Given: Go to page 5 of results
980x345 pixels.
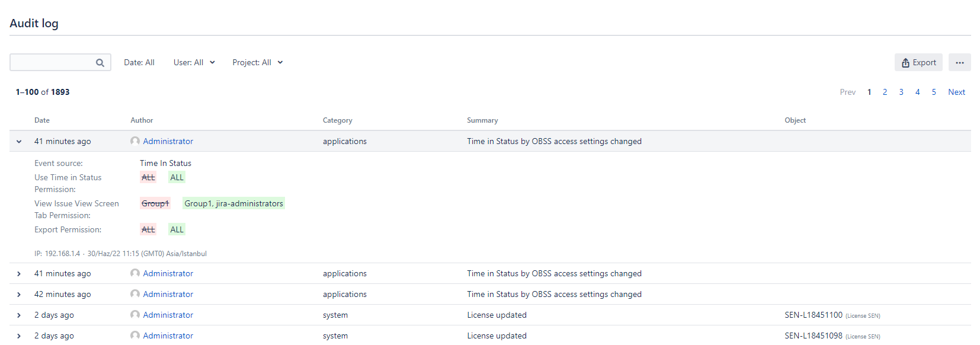Looking at the screenshot, I should (934, 92).
